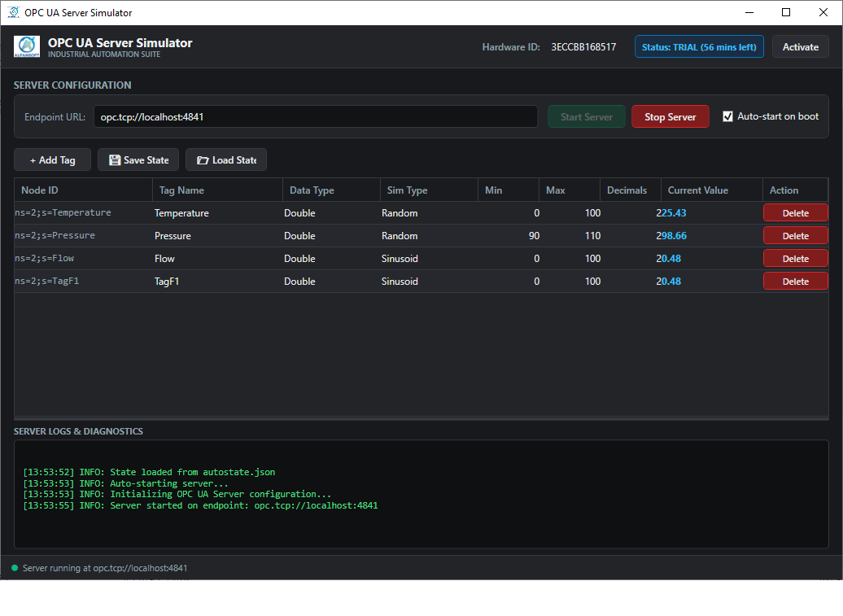The height and width of the screenshot is (616, 843).
Task: Click the grayed Start Server button
Action: pyautogui.click(x=586, y=116)
